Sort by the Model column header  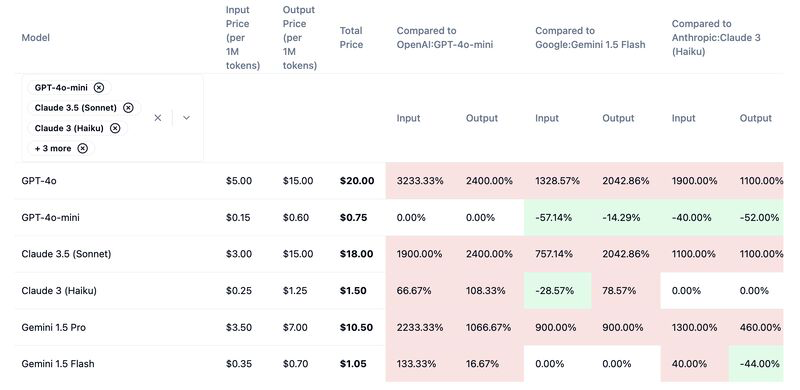tap(36, 38)
